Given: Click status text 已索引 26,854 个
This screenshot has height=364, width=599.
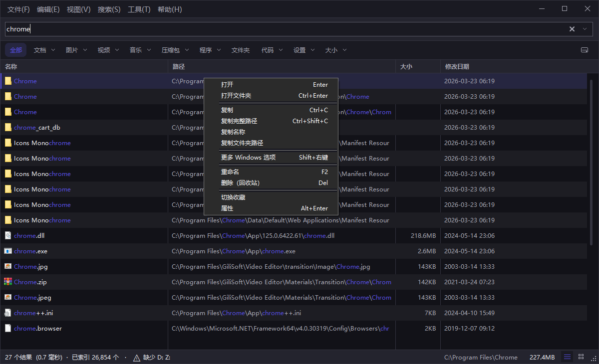Looking at the screenshot, I should tap(95, 357).
